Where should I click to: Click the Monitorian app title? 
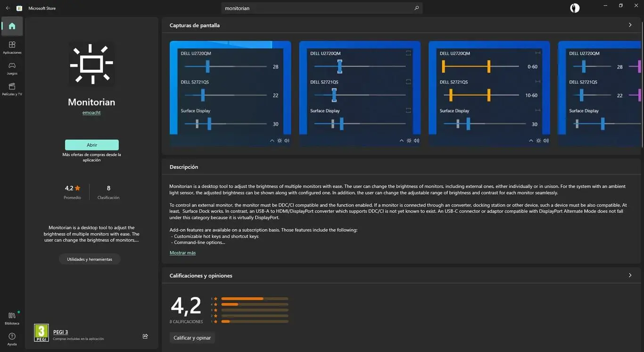tap(91, 102)
